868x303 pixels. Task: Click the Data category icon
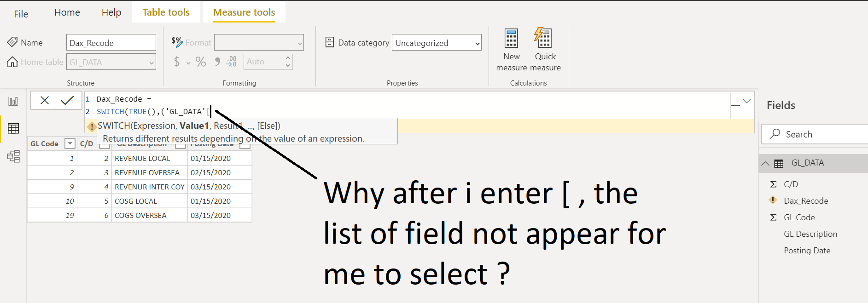[x=330, y=42]
